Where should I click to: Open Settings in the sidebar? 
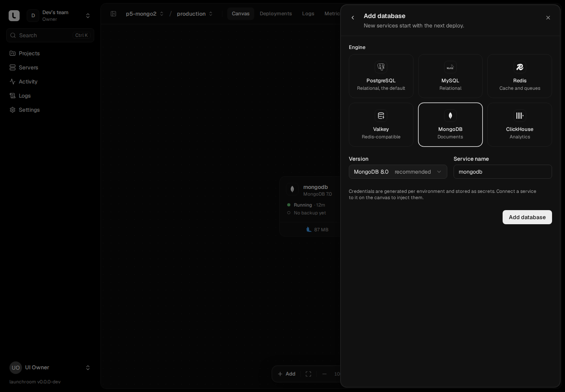tap(50, 110)
